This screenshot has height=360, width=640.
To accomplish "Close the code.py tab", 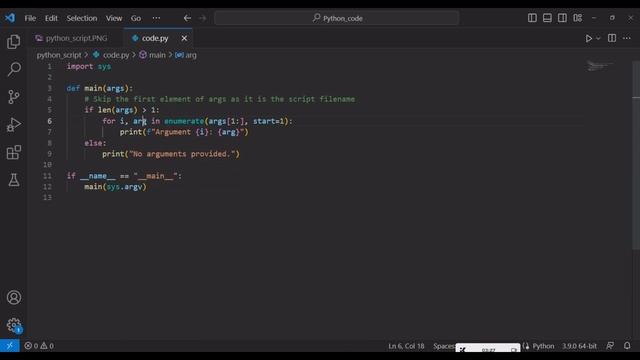I will click(x=184, y=38).
